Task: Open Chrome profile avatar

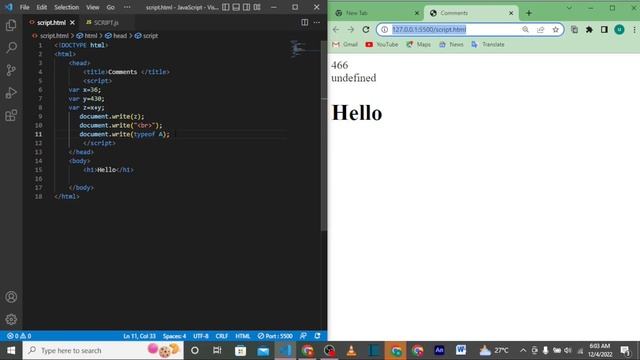Action: click(x=619, y=29)
